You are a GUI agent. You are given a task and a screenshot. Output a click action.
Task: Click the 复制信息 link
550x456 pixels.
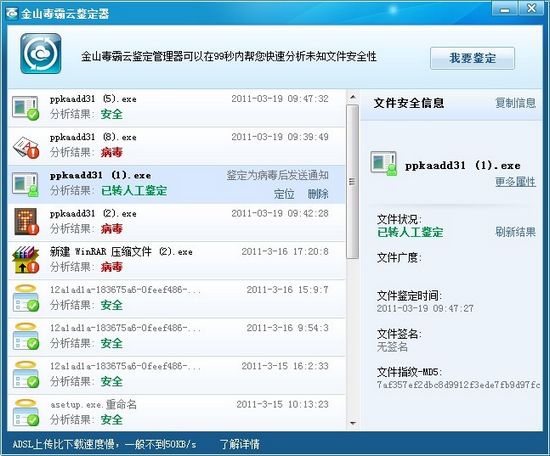coord(515,103)
